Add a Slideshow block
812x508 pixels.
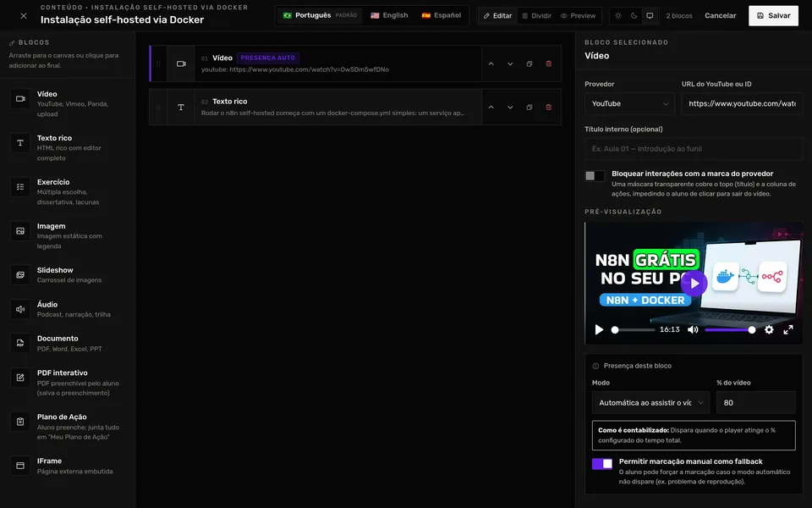tap(68, 274)
